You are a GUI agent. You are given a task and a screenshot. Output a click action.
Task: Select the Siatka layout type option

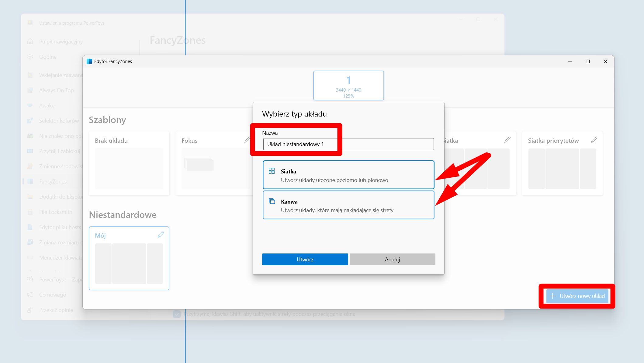(x=348, y=175)
